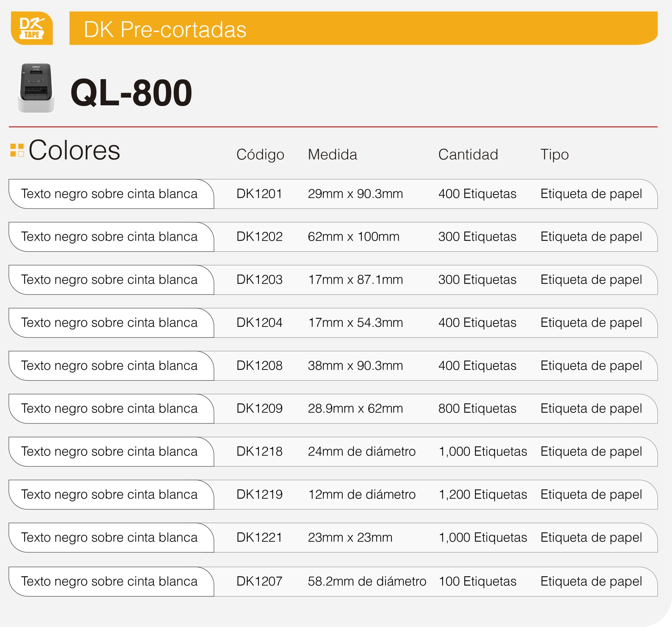
Task: Click color label in DK1202 row
Action: [111, 237]
